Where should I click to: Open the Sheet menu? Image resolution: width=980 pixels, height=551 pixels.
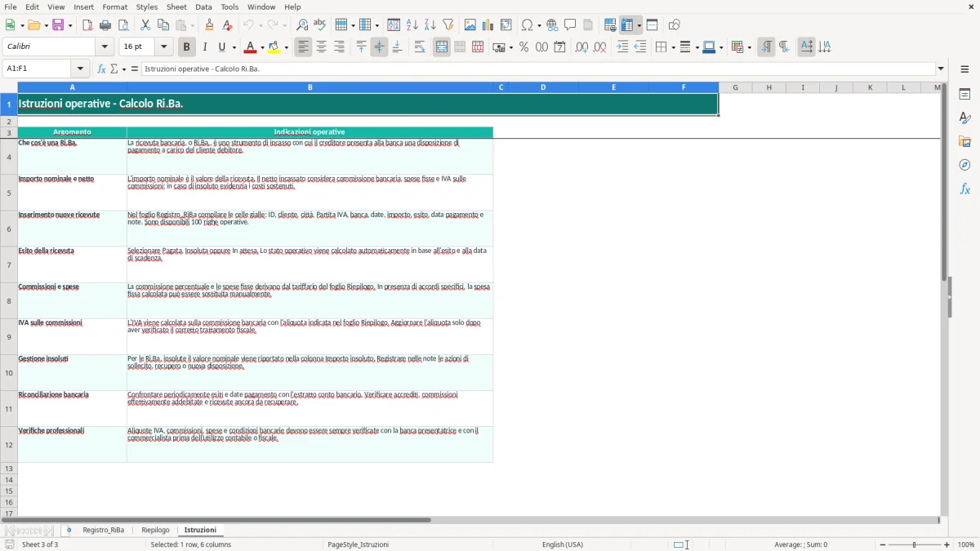coord(177,7)
